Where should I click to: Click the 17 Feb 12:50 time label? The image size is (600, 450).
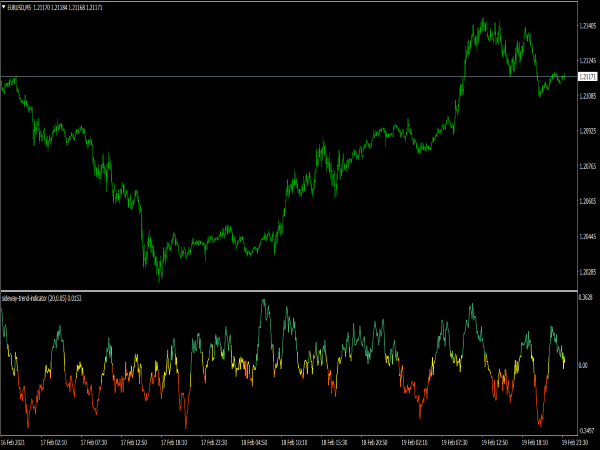pos(134,442)
